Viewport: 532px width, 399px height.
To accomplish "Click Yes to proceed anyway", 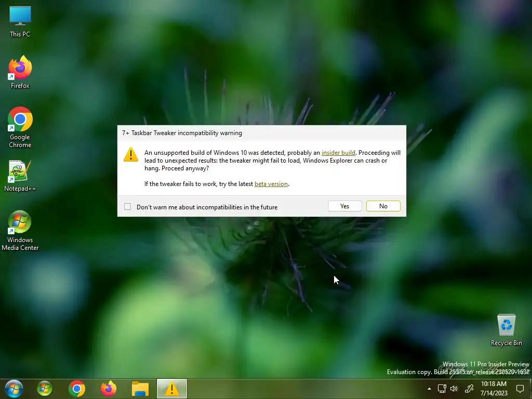I will pyautogui.click(x=345, y=206).
